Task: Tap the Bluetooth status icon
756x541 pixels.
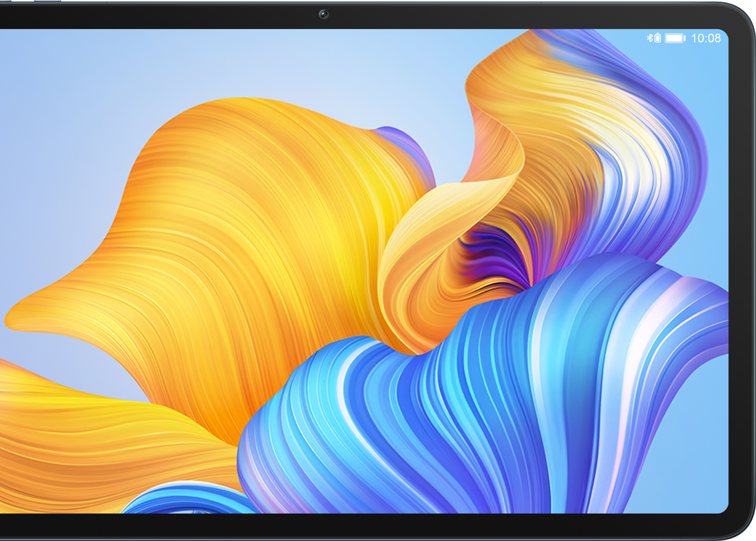Action: tap(649, 38)
